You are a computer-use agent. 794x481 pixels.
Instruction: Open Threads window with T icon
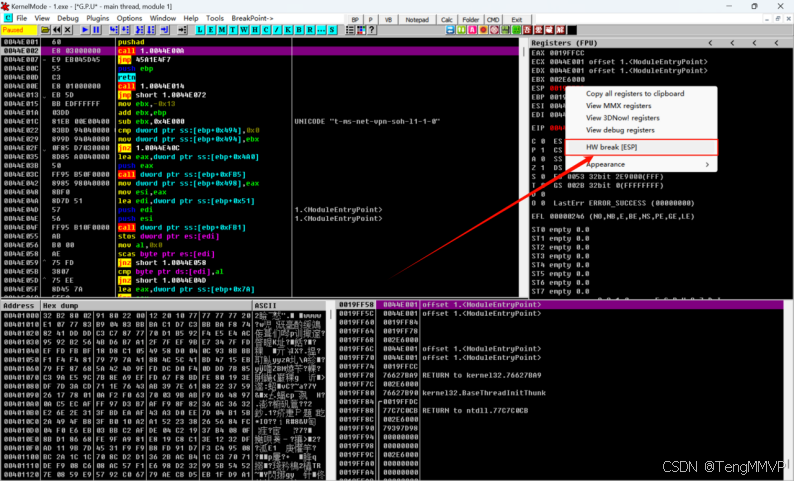pos(233,30)
